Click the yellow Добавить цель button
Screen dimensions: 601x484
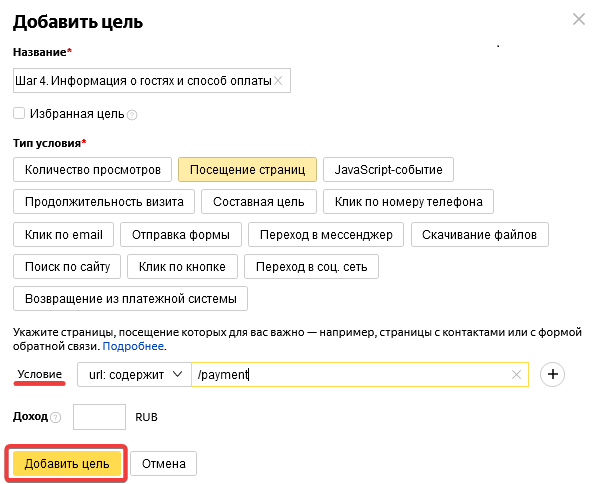coord(67,464)
